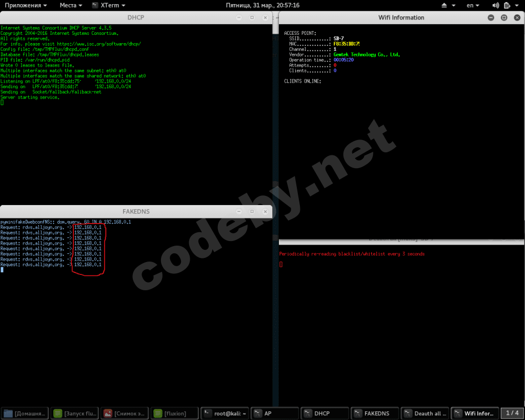Open the clock and calendar panel
This screenshot has height=420, width=525.
tap(262, 5)
